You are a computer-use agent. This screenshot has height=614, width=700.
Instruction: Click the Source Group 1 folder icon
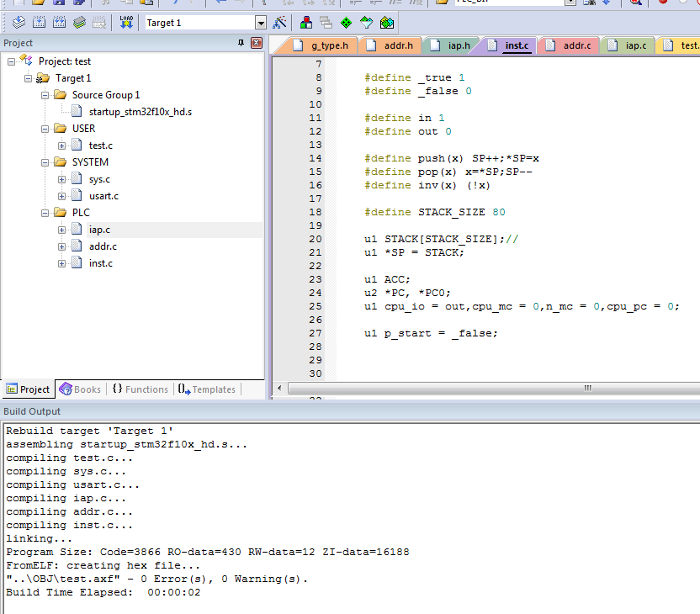pos(61,94)
